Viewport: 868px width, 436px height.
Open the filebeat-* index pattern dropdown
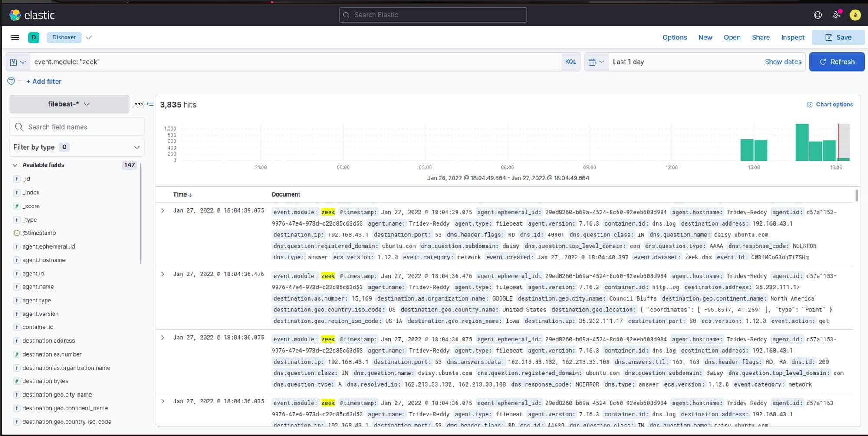pyautogui.click(x=69, y=104)
